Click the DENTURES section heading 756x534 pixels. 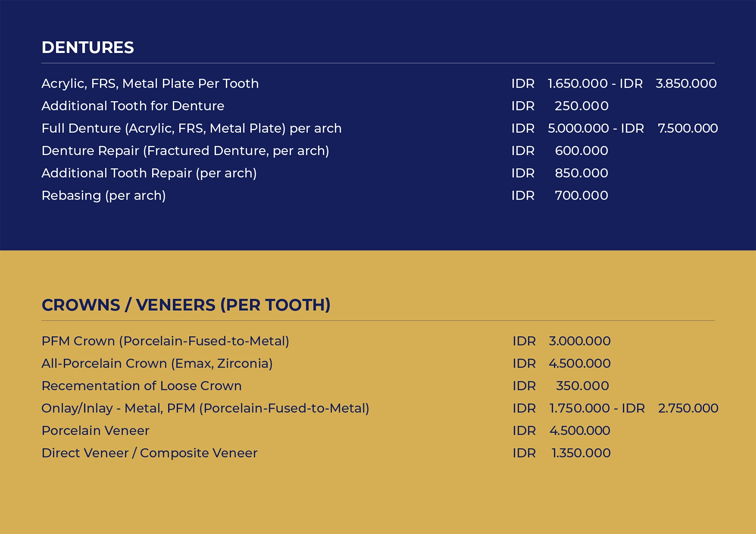(87, 47)
